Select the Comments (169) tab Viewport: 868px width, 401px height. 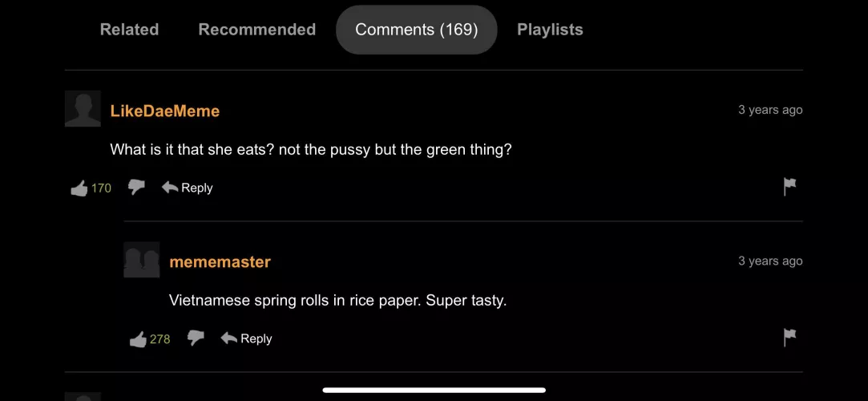click(x=416, y=30)
